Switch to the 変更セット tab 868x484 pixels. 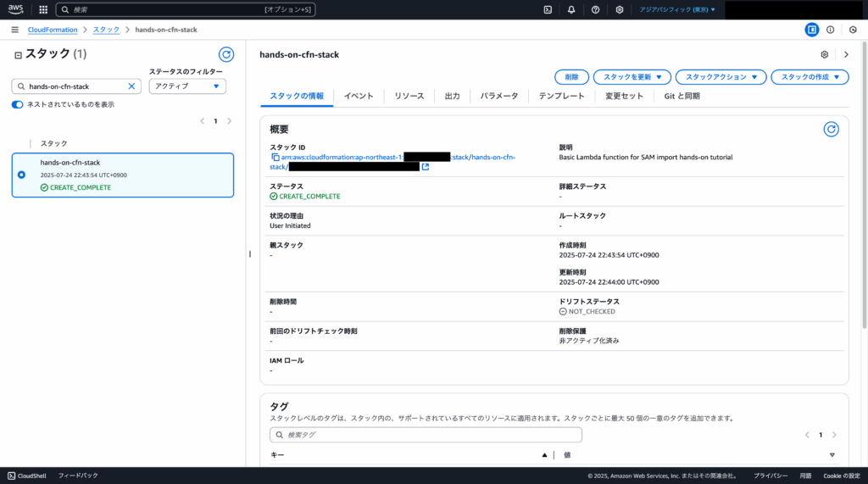click(x=624, y=96)
